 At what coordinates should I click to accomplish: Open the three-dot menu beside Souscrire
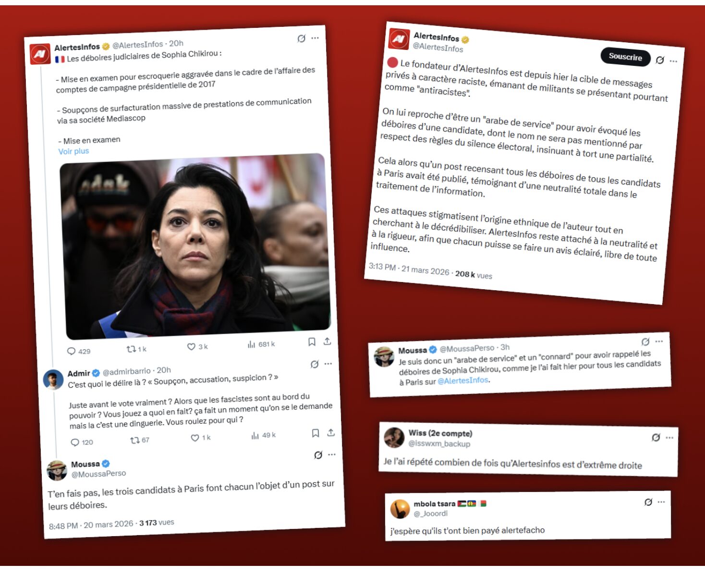click(x=673, y=61)
